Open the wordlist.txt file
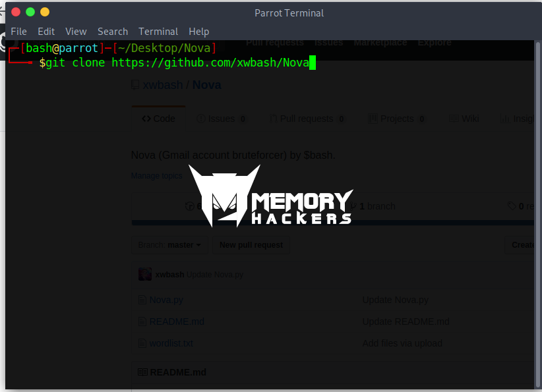The height and width of the screenshot is (392, 542). [x=171, y=343]
